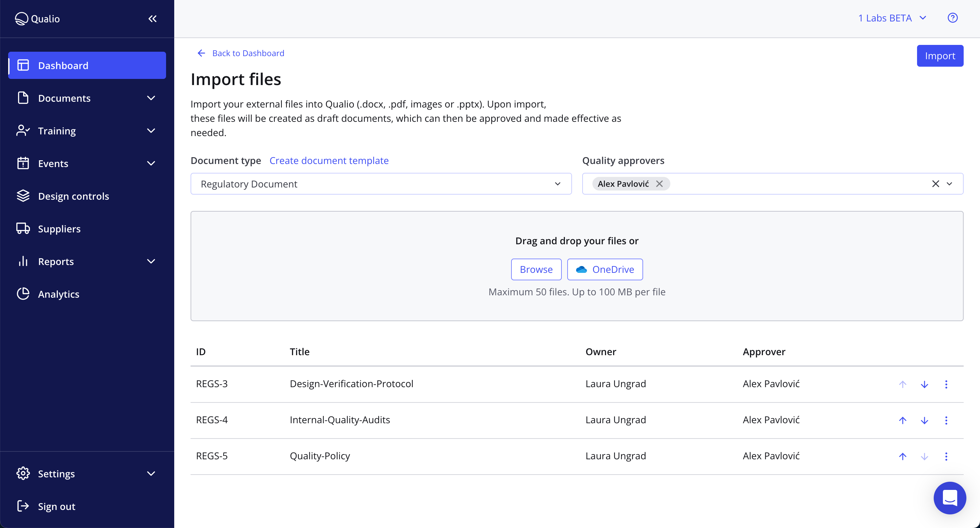Open the Create document template link
The height and width of the screenshot is (528, 980).
pyautogui.click(x=329, y=160)
